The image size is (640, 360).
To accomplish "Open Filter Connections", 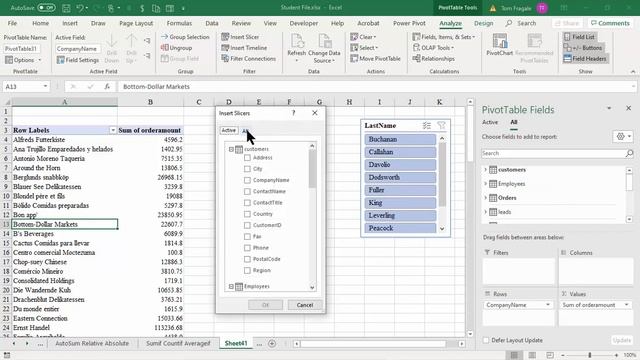I will [248, 59].
